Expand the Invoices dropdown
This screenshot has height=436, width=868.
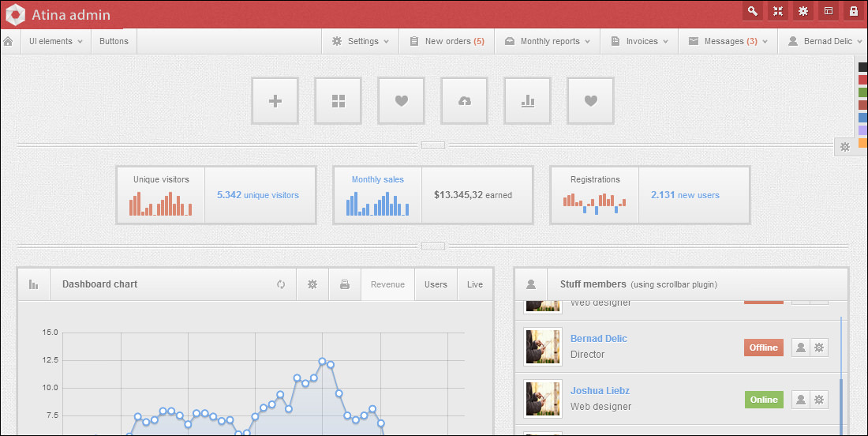[639, 42]
